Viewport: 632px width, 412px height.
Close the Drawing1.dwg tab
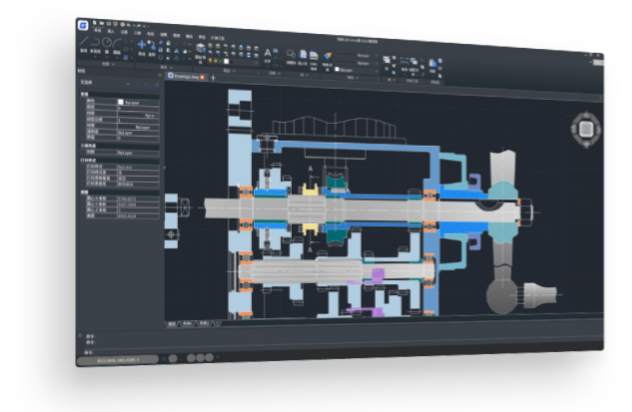(x=202, y=77)
